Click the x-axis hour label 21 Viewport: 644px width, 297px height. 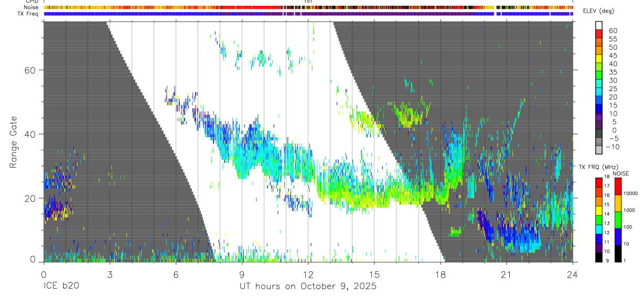point(507,274)
